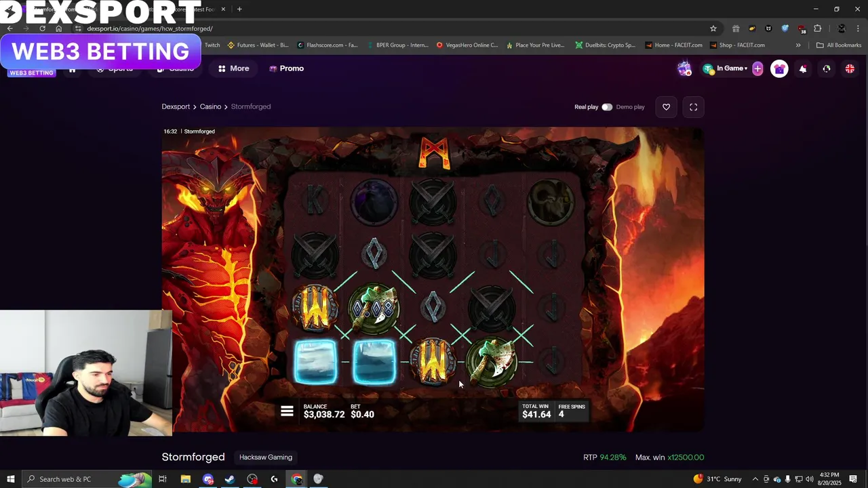Open the blue shield browser extension
Screen dimensions: 868x488
(x=785, y=28)
